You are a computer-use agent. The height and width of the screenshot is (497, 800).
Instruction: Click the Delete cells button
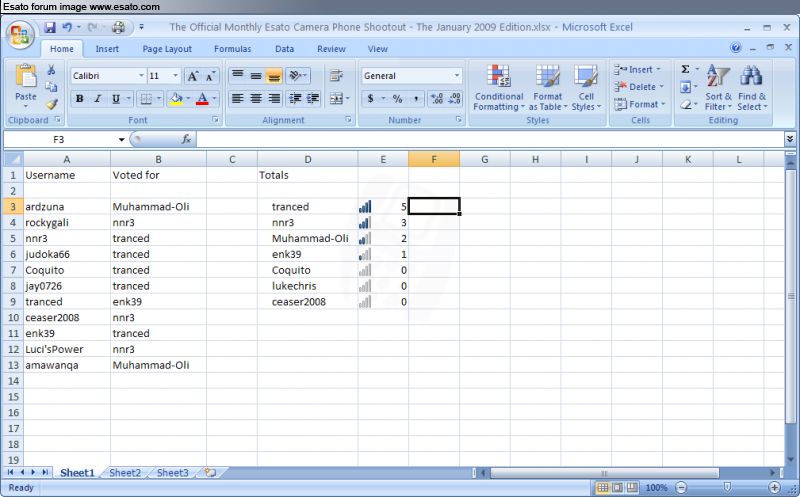639,87
